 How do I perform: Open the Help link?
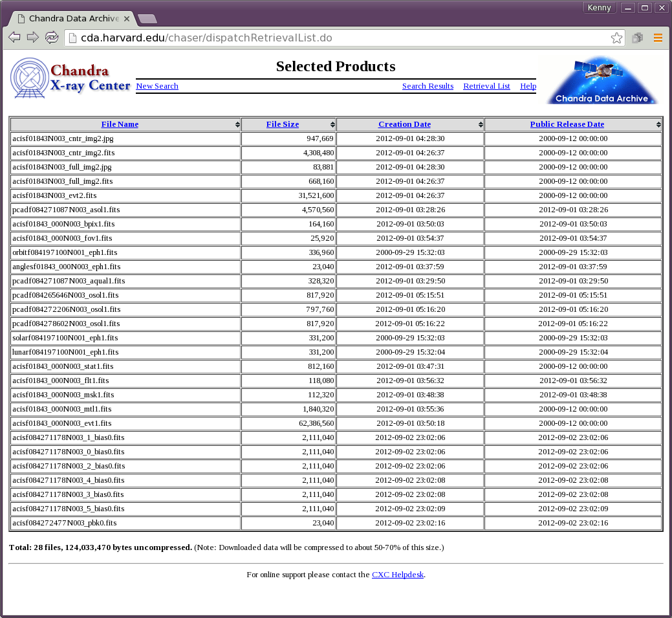[x=528, y=86]
